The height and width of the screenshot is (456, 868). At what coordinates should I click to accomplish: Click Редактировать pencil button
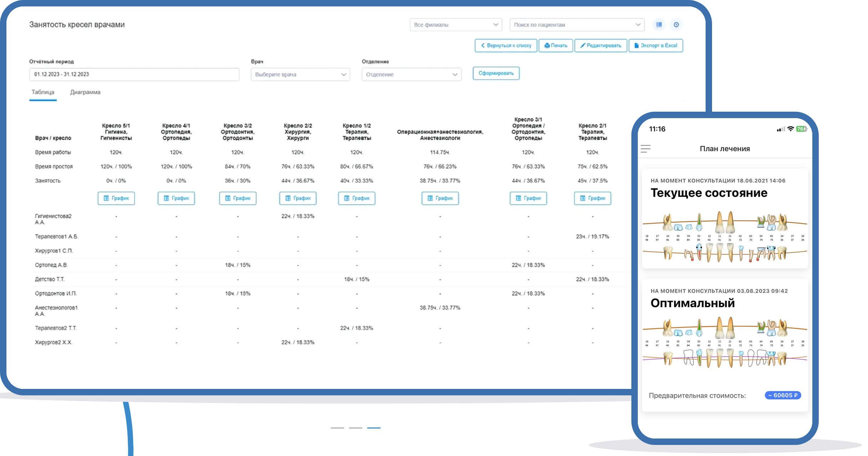(601, 46)
